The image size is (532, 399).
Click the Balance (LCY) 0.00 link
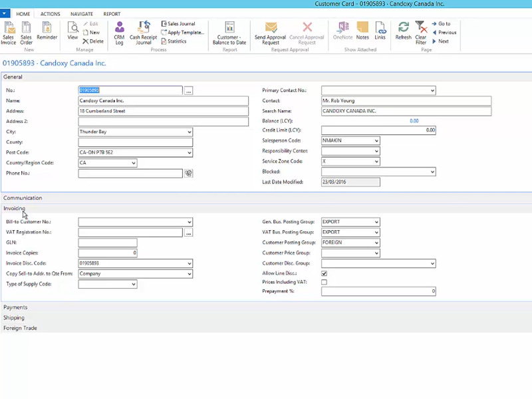[x=414, y=121]
